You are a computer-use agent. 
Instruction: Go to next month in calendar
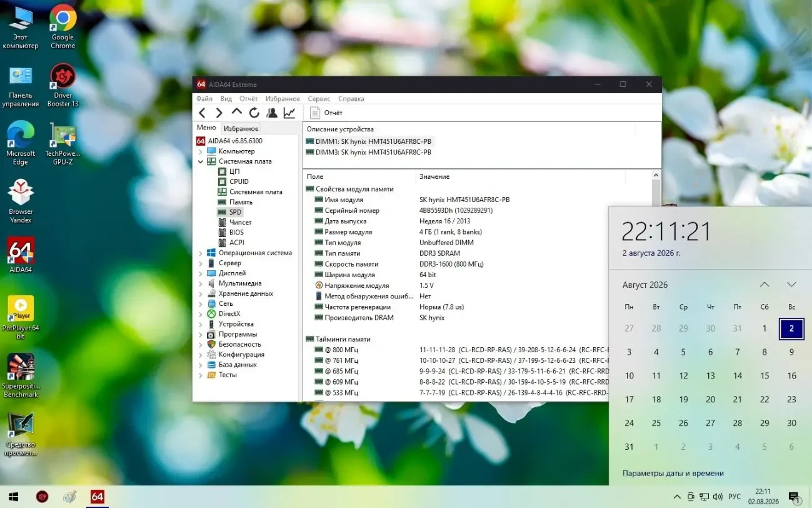coord(791,285)
